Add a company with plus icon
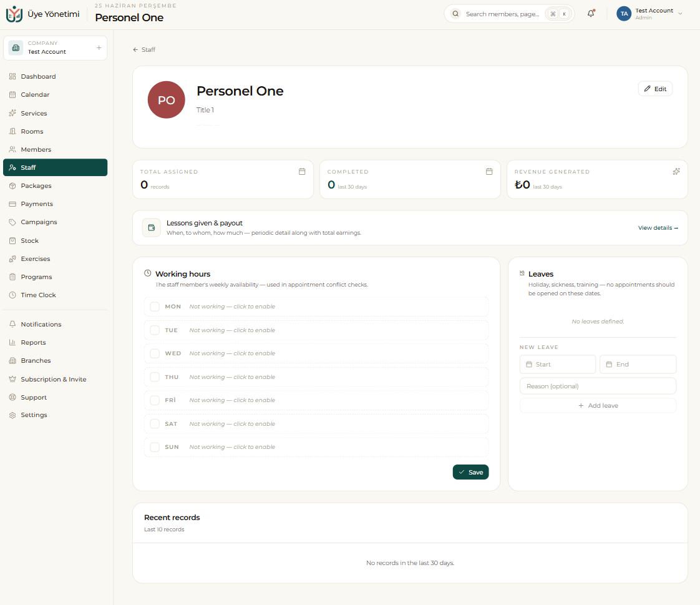Screen dimensions: 700x605 (x=99, y=48)
